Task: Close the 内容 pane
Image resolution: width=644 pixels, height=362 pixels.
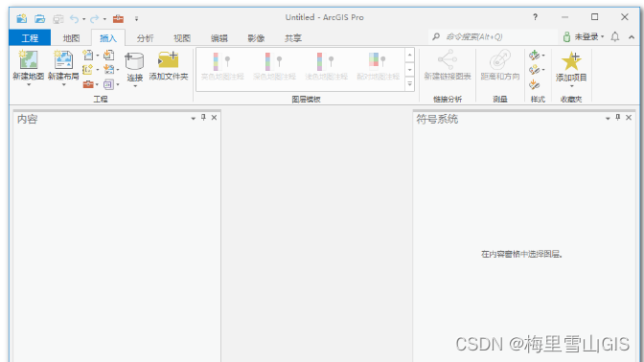Action: point(214,118)
